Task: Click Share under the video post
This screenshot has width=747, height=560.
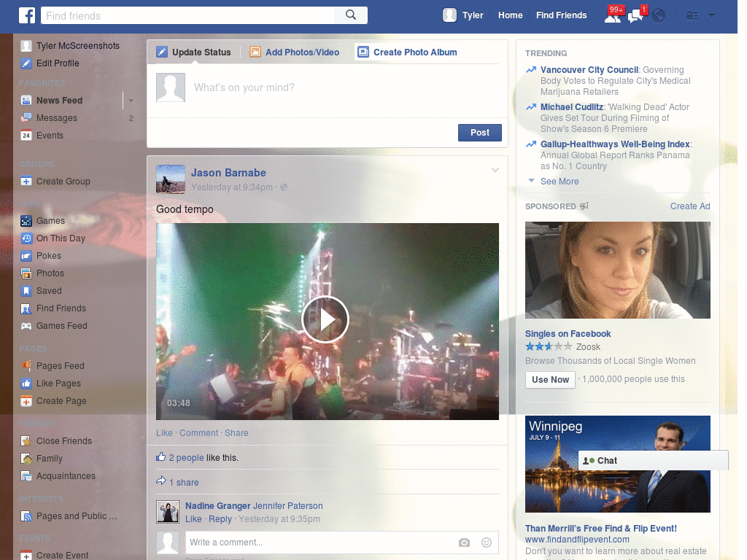Action: [236, 433]
